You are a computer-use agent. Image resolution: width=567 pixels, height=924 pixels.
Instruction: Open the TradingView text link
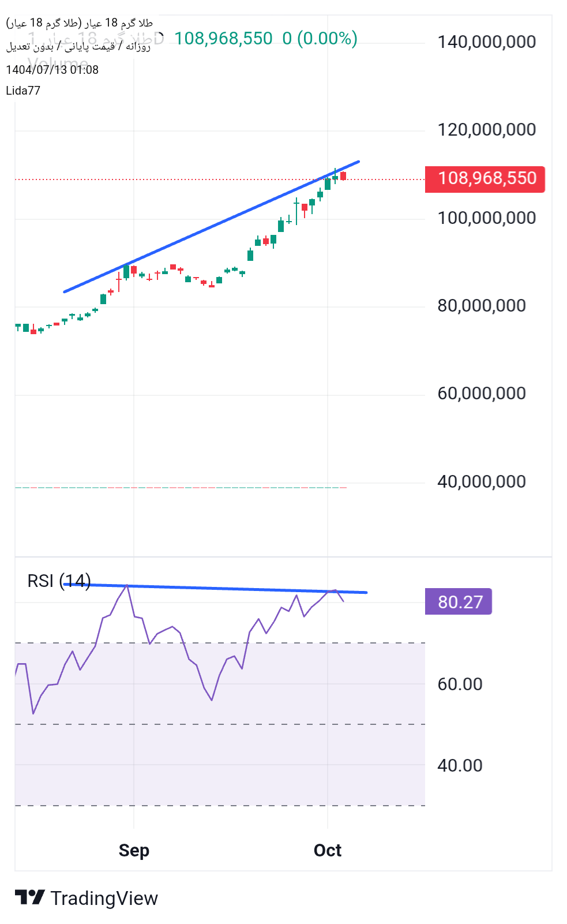click(104, 899)
